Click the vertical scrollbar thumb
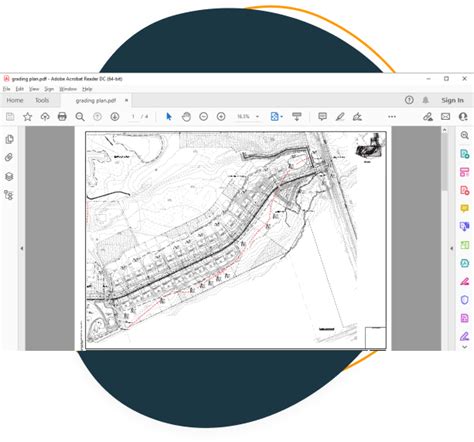 coord(445,162)
